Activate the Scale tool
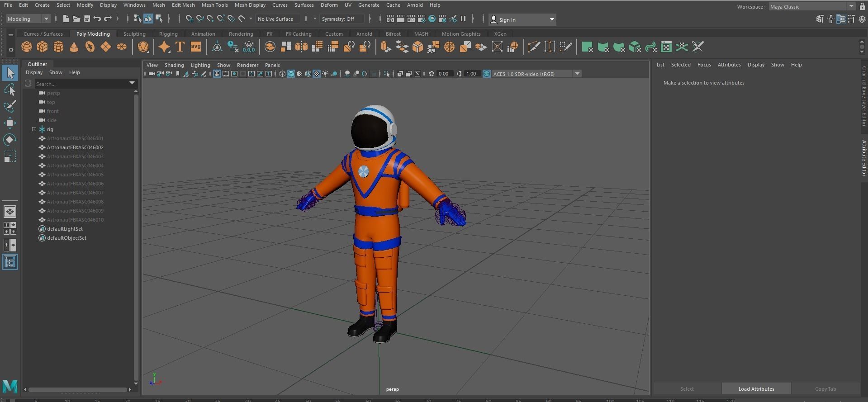 (x=10, y=156)
